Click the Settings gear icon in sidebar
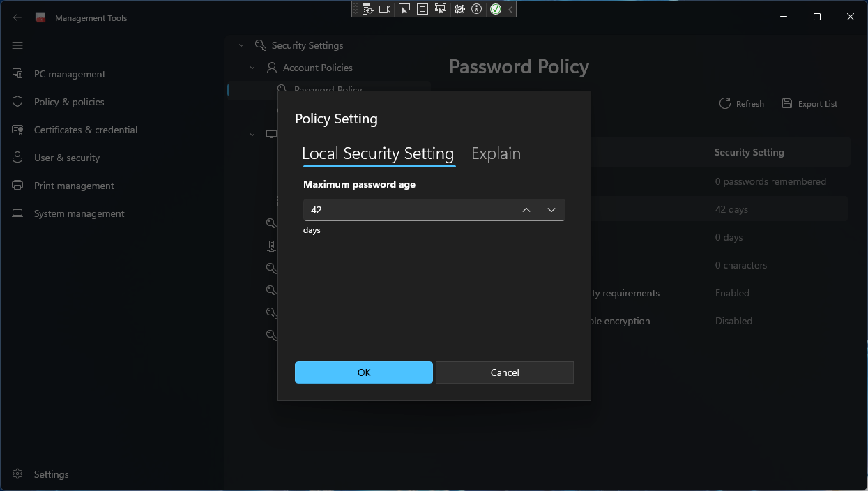868x491 pixels. click(x=18, y=474)
